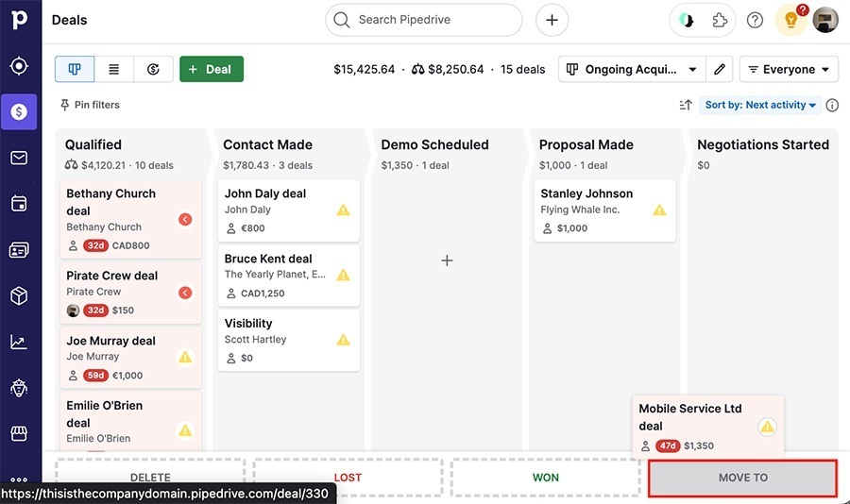The image size is (850, 504).
Task: Click the Pin filters link
Action: point(90,105)
